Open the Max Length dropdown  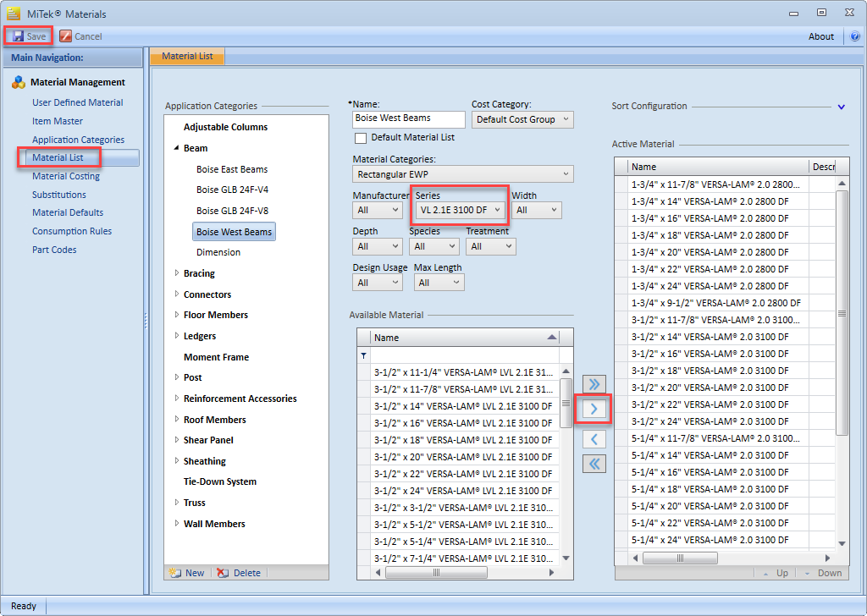439,283
